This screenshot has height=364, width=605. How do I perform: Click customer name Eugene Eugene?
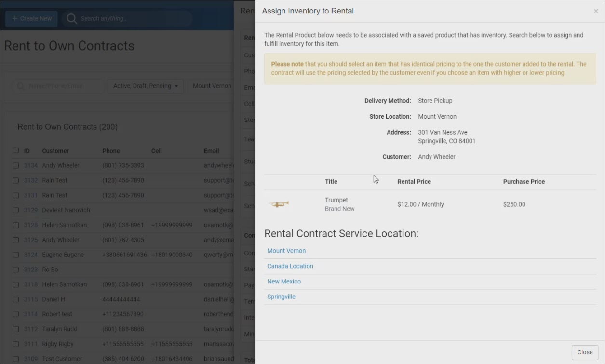click(x=63, y=255)
